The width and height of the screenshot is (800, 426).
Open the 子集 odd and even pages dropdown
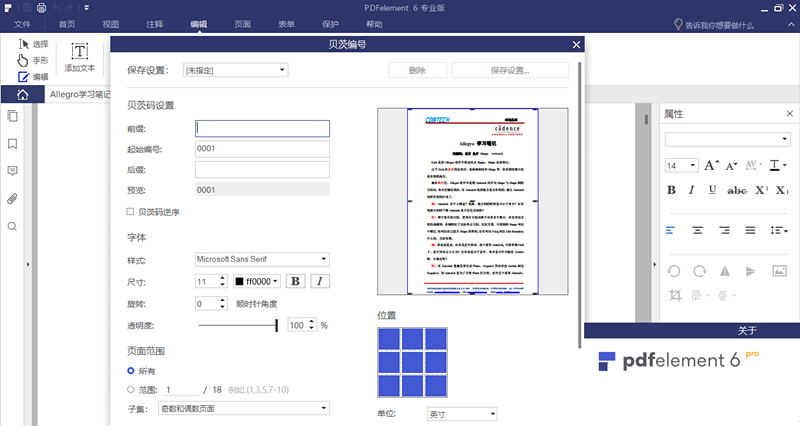pos(244,408)
